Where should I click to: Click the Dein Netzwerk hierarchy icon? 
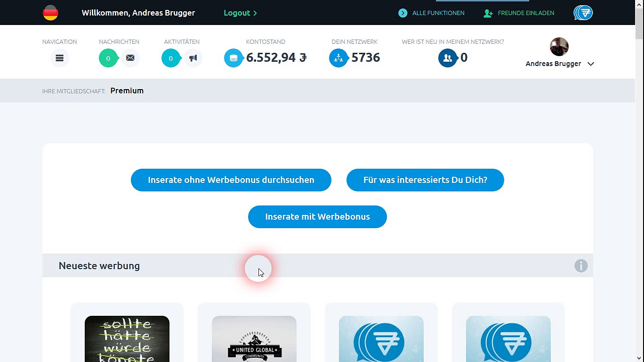point(338,58)
